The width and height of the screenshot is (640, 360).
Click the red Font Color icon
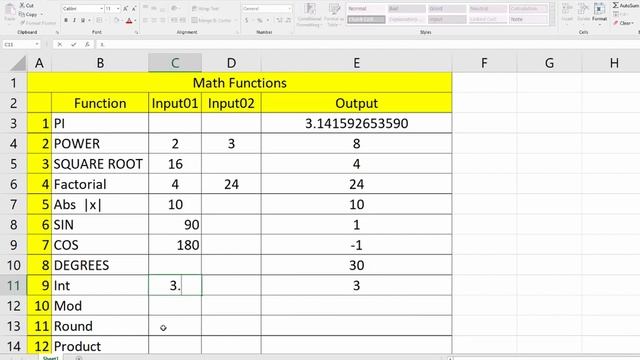coord(129,20)
